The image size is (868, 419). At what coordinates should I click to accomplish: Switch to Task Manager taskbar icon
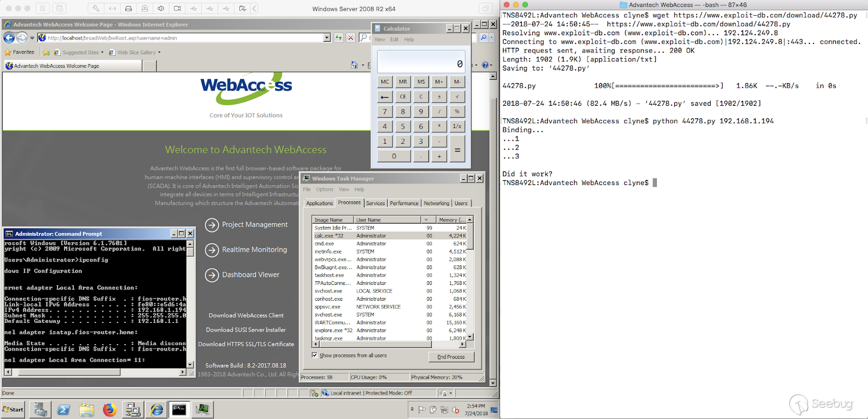(202, 410)
